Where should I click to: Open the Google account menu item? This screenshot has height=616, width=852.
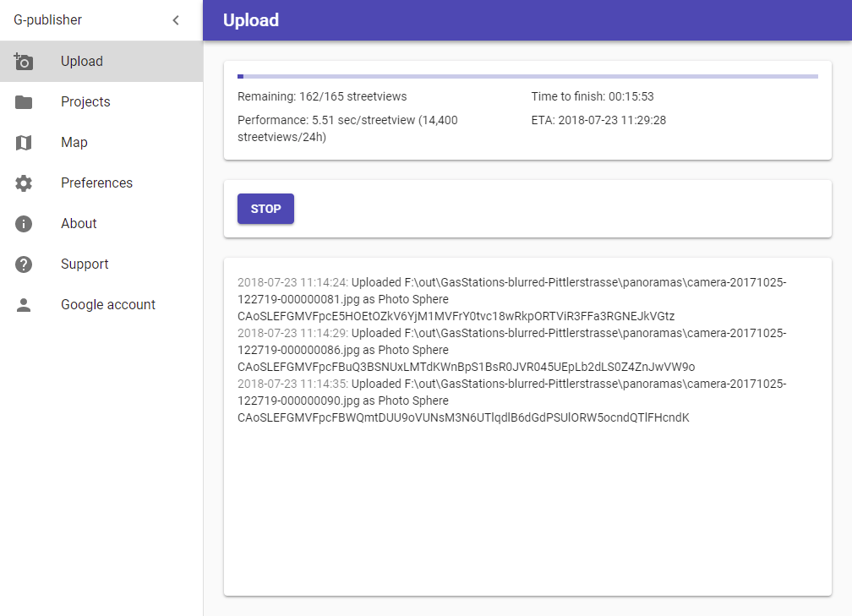click(101, 305)
